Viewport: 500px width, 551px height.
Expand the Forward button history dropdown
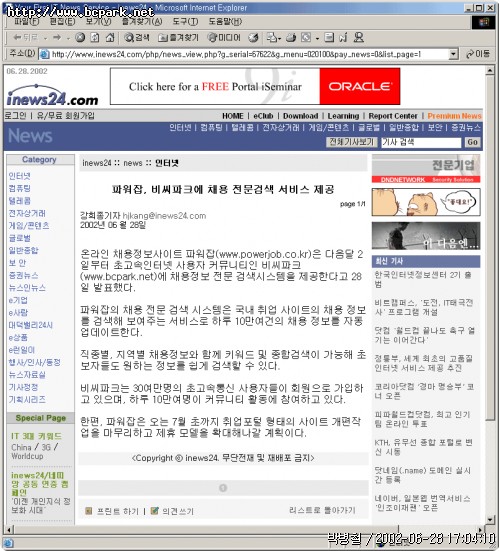[x=68, y=38]
